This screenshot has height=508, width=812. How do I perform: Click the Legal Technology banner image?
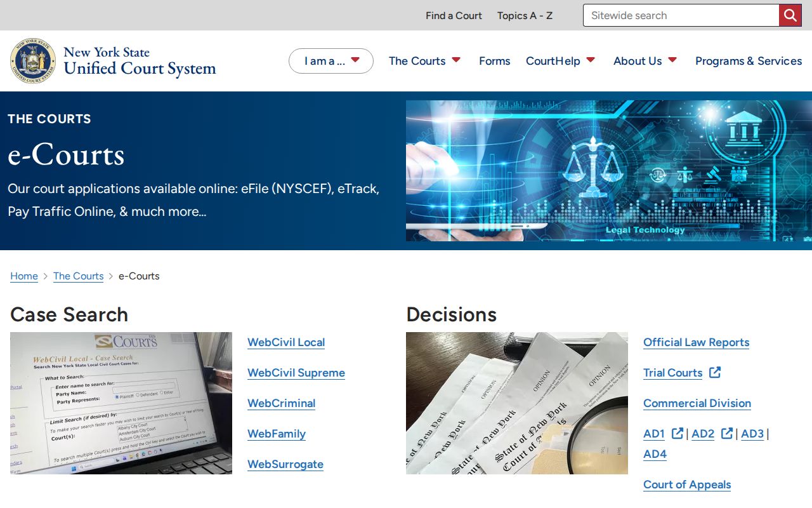tap(609, 171)
